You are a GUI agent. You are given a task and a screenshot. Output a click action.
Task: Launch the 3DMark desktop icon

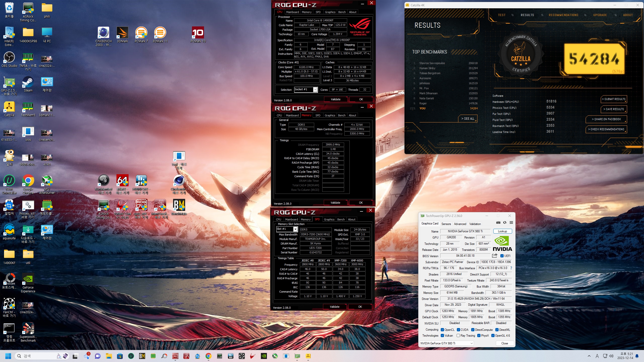(122, 35)
